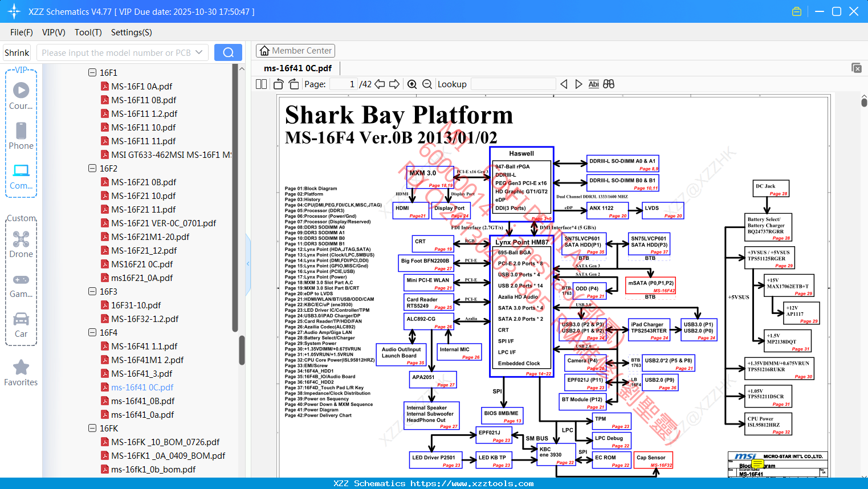Click the blue search magnifier button

[228, 52]
